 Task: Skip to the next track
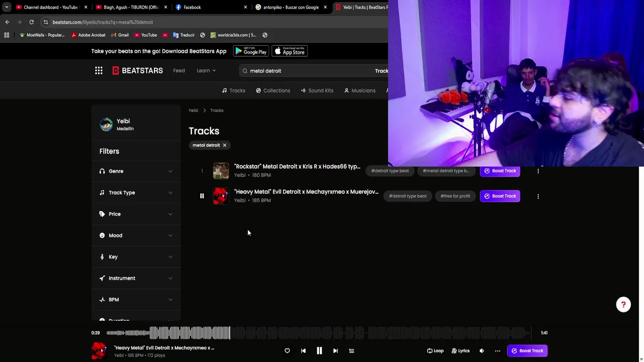click(336, 351)
